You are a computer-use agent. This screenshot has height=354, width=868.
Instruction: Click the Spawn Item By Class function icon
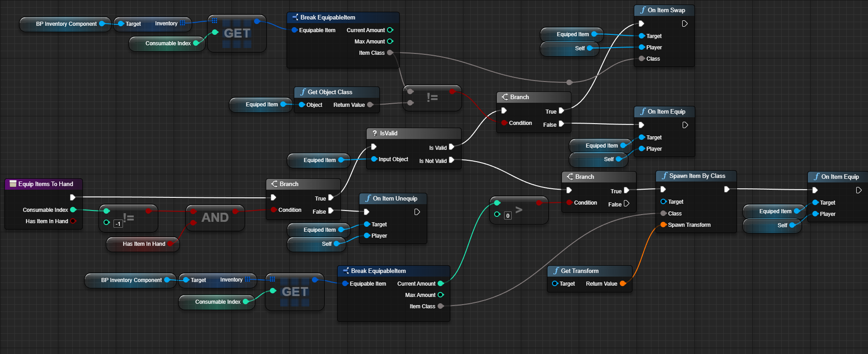point(665,176)
